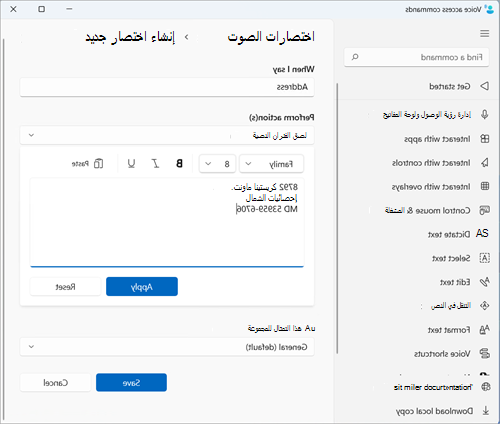Open the font size 8 dropdown
Screen dimensions: 500x424
217,164
